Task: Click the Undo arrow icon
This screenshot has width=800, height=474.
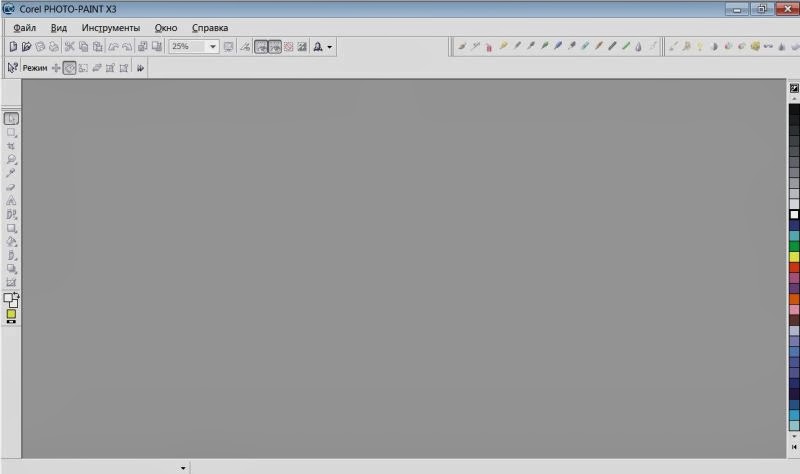Action: tap(113, 47)
